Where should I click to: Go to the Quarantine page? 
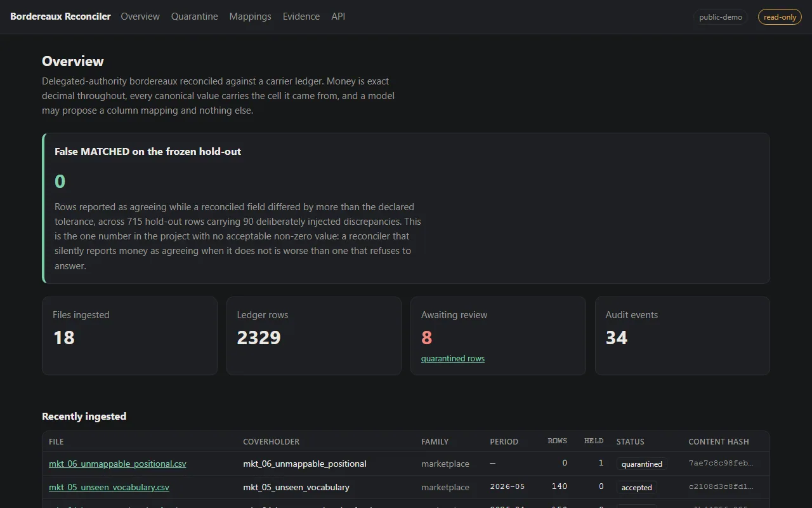pos(195,17)
